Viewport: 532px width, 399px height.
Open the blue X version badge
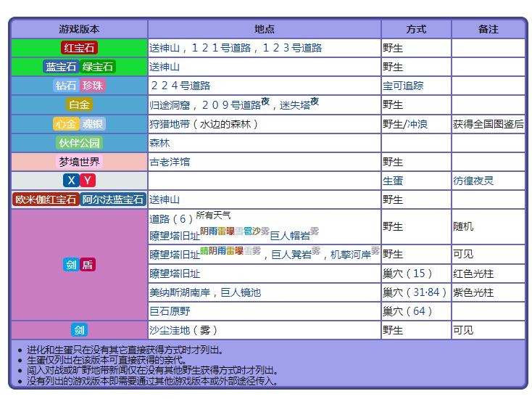click(71, 181)
